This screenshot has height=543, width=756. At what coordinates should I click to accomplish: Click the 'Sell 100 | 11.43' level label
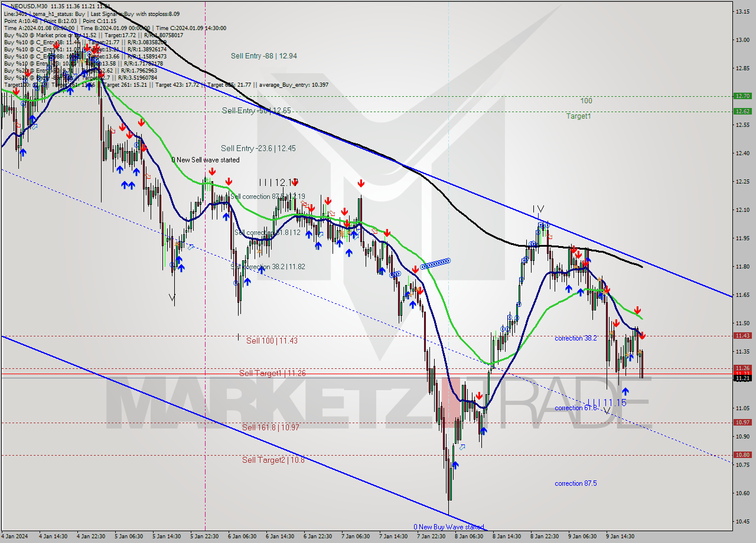[x=272, y=341]
